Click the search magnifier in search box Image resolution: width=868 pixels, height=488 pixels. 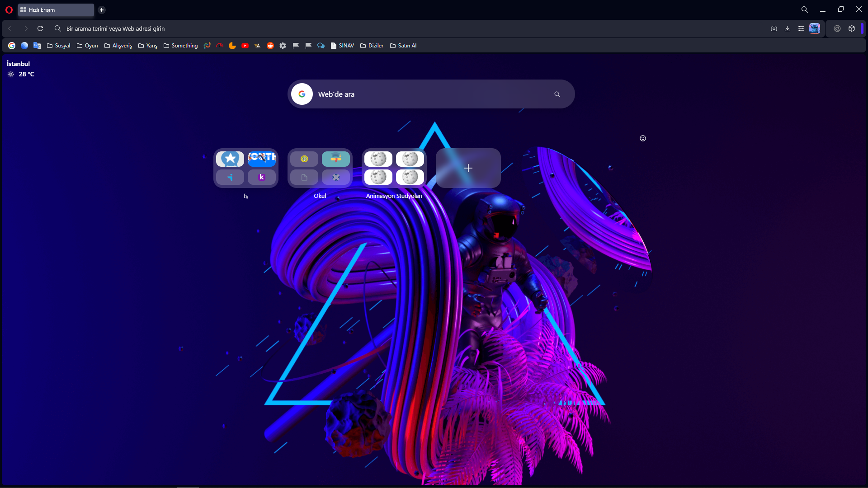(x=557, y=94)
